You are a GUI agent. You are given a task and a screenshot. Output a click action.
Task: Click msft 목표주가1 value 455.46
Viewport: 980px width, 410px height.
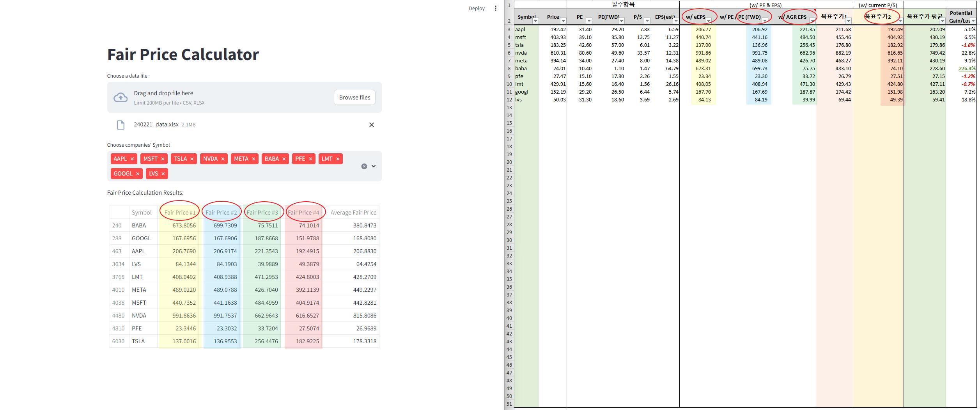coord(834,37)
